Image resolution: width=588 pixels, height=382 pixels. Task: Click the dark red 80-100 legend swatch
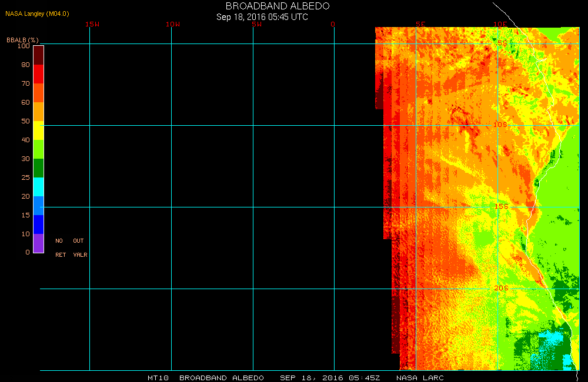(38, 55)
